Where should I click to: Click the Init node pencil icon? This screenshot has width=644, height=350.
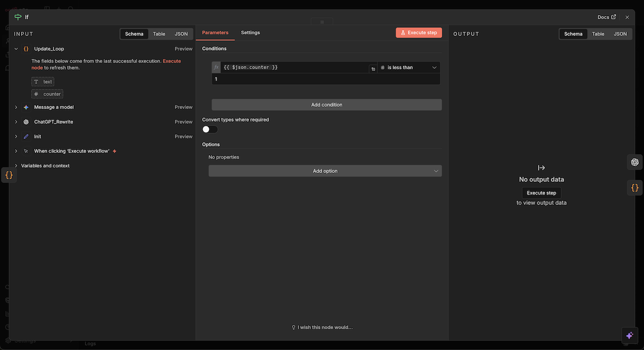(26, 137)
